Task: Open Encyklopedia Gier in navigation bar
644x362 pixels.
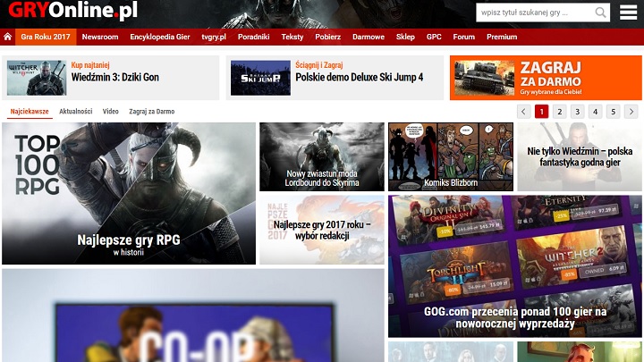Action: click(x=161, y=38)
